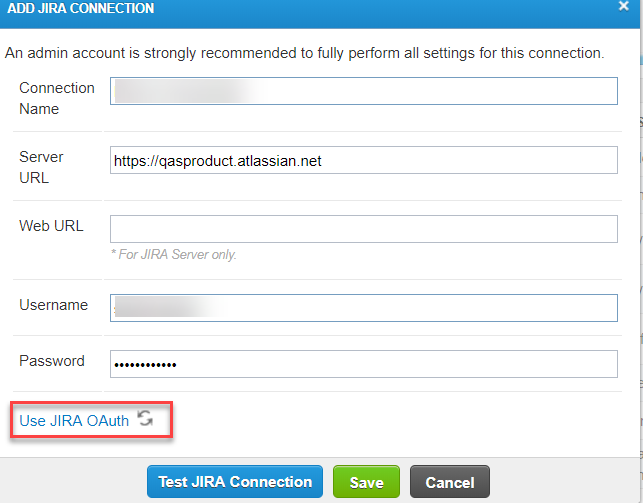The width and height of the screenshot is (643, 503).
Task: Focus the Connection Name input field
Action: [364, 91]
